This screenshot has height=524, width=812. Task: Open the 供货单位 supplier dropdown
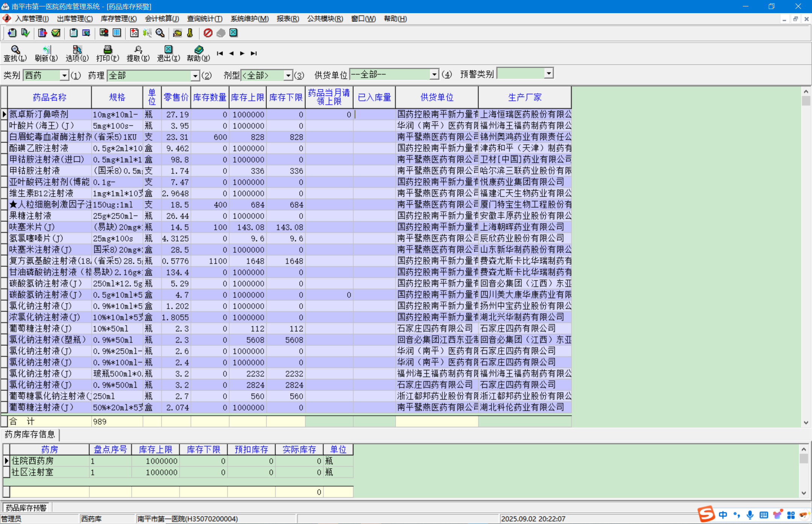(434, 74)
